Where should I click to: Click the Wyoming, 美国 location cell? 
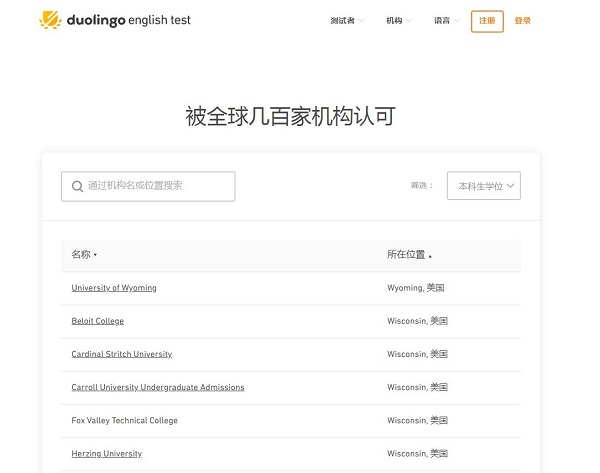(x=416, y=288)
